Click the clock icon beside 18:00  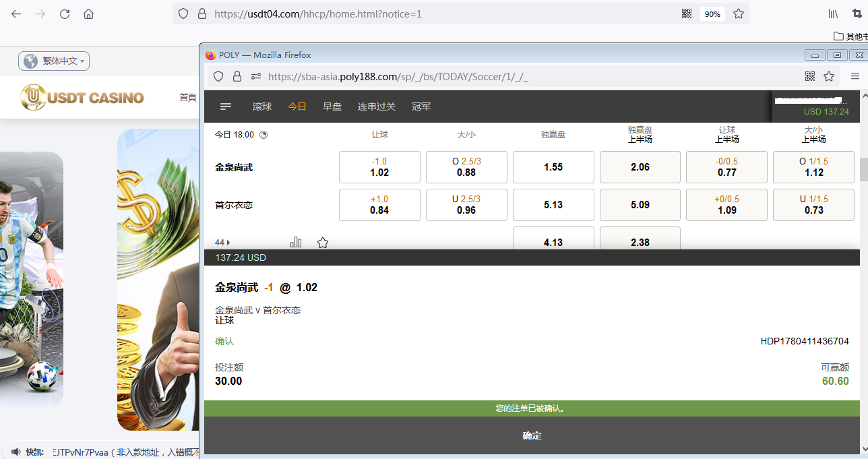[x=263, y=135]
